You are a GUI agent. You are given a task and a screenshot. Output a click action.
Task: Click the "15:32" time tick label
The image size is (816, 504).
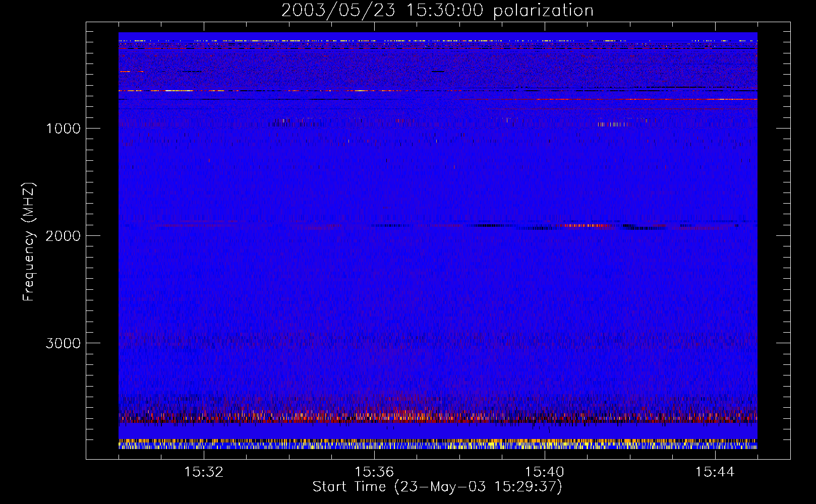click(204, 472)
